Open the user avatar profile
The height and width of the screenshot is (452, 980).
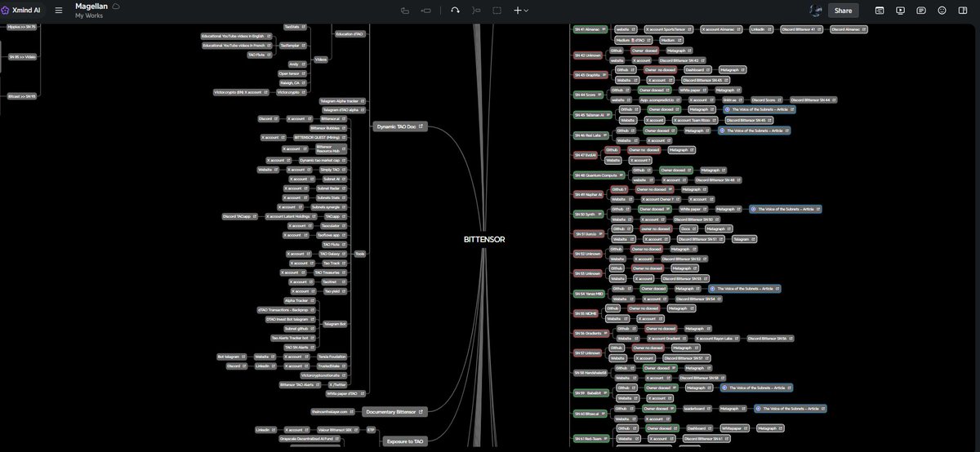click(x=815, y=10)
